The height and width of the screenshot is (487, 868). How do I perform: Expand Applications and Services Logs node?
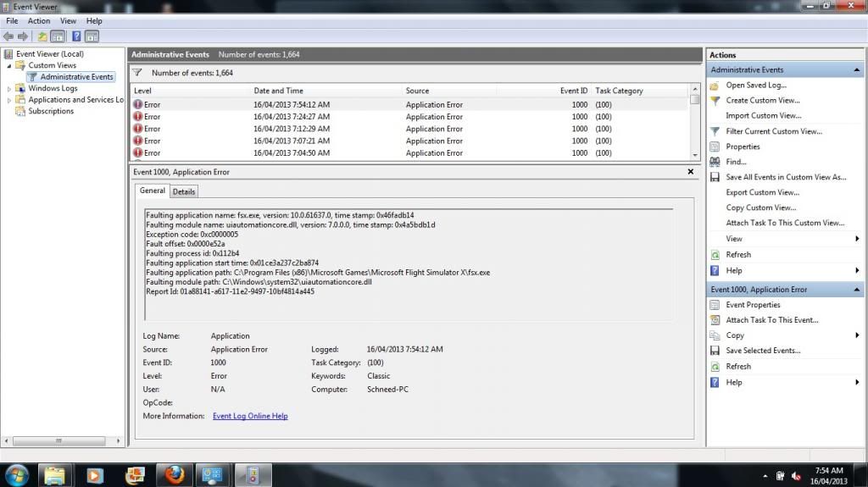pos(10,100)
